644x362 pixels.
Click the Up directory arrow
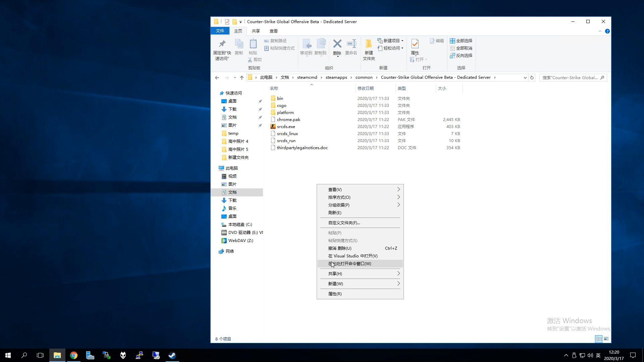pyautogui.click(x=242, y=77)
